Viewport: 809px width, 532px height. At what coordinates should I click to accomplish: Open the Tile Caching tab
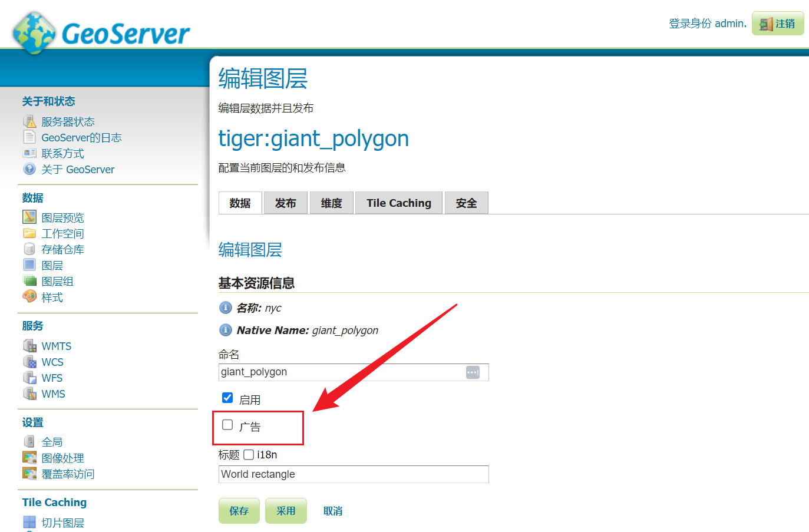click(x=399, y=203)
